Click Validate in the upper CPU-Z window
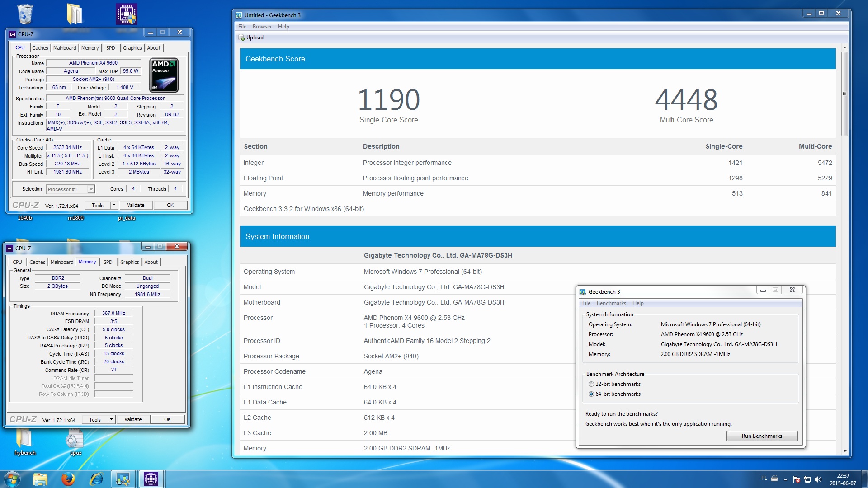The width and height of the screenshot is (868, 488). pyautogui.click(x=136, y=205)
